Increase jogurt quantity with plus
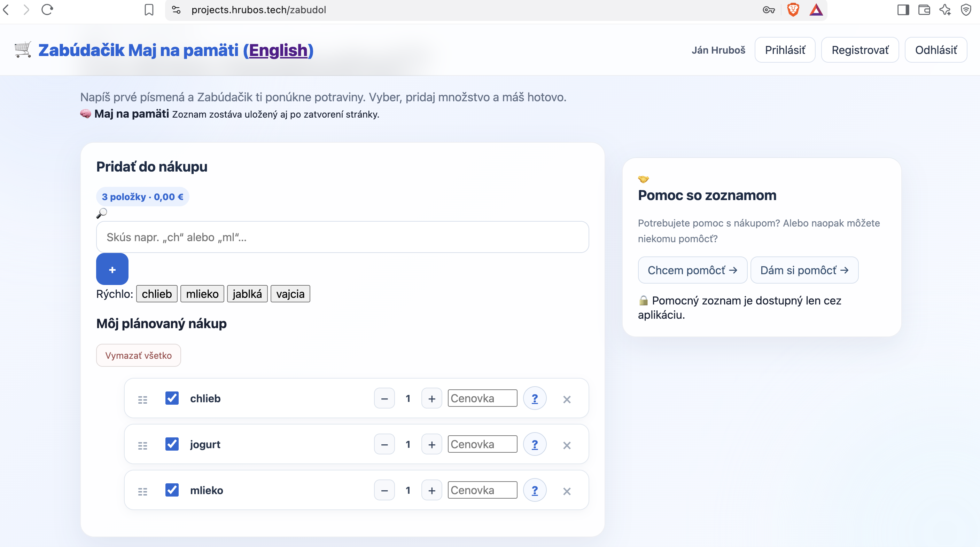Screen dimensions: 980x547 click(432, 444)
